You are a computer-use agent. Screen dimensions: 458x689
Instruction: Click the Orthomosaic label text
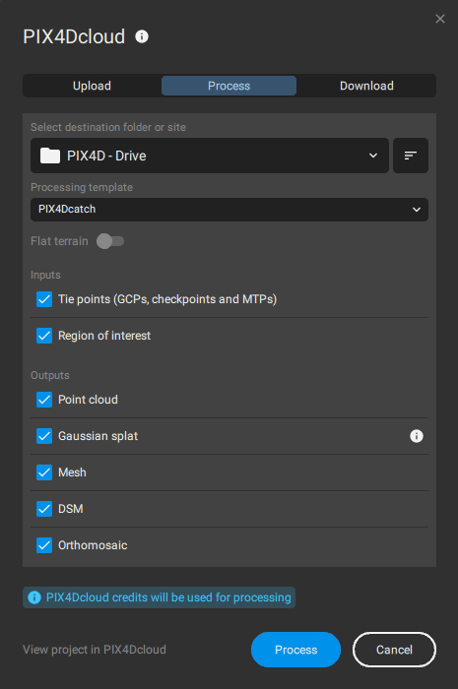[x=93, y=545]
